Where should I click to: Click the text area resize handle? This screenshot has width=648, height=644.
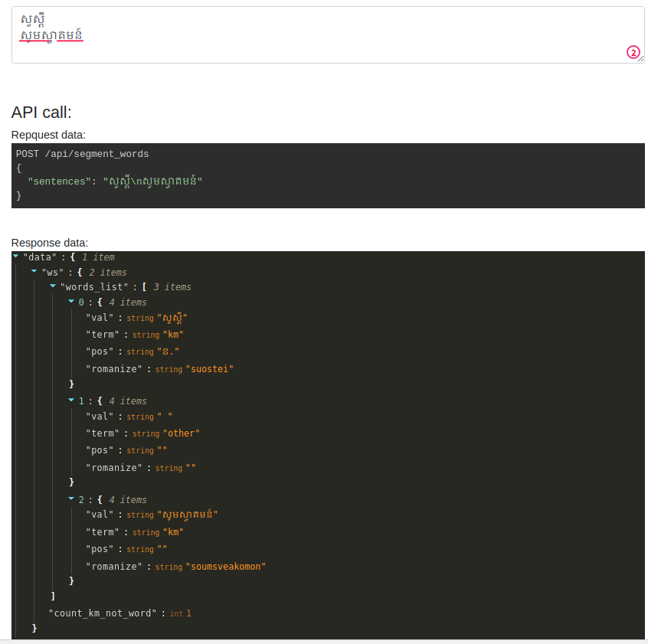pyautogui.click(x=640, y=59)
